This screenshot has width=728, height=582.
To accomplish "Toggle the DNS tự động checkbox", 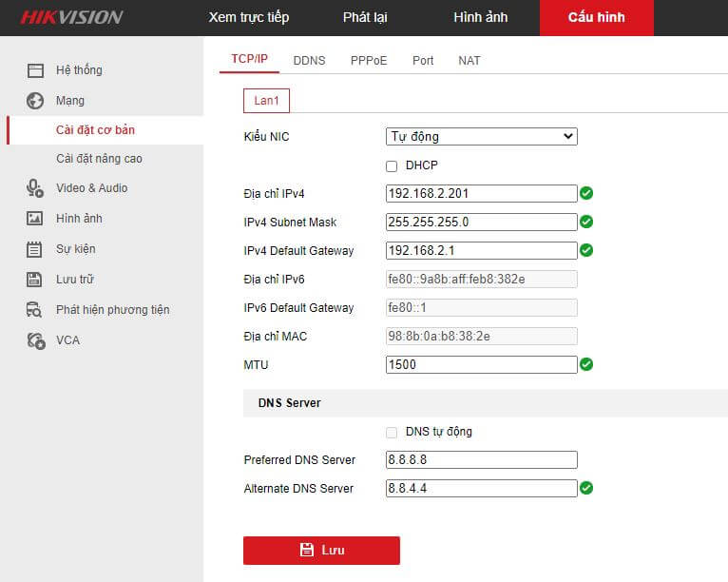I will pos(392,433).
